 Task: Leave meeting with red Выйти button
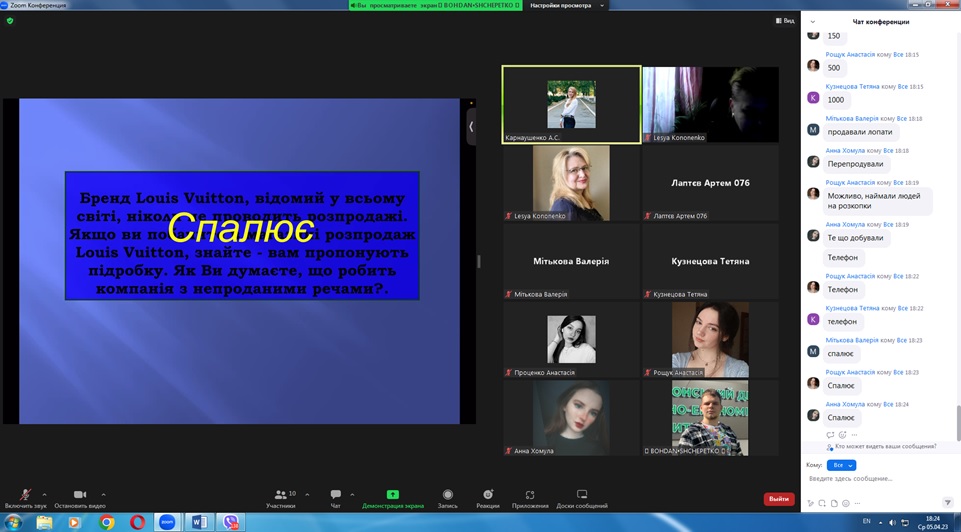point(779,499)
